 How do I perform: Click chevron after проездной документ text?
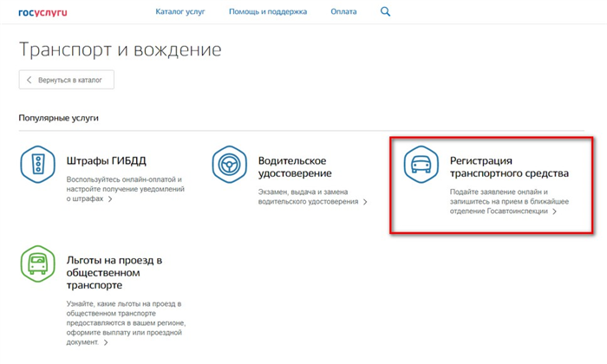pos(105,342)
